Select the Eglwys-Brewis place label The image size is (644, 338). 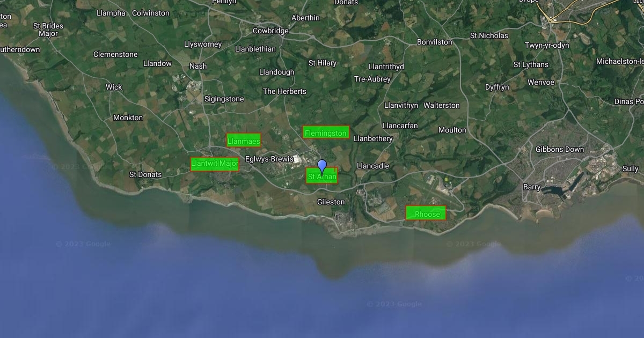[269, 159]
